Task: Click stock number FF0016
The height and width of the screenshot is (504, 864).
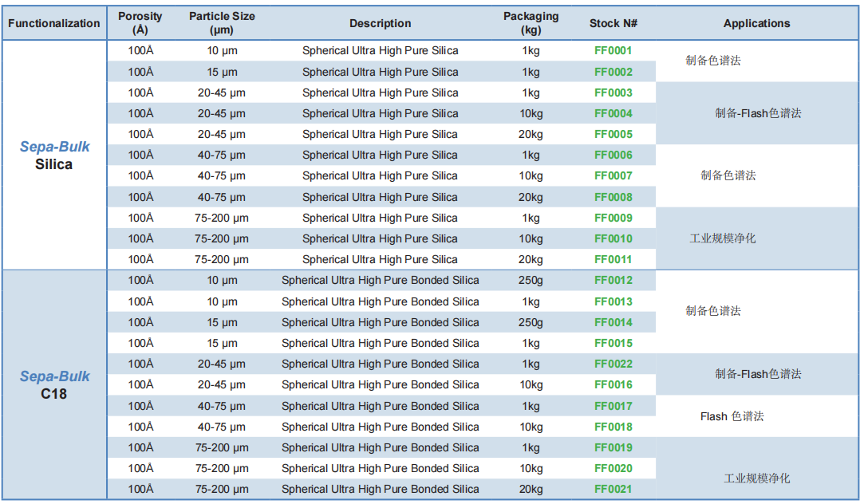Action: click(x=613, y=385)
